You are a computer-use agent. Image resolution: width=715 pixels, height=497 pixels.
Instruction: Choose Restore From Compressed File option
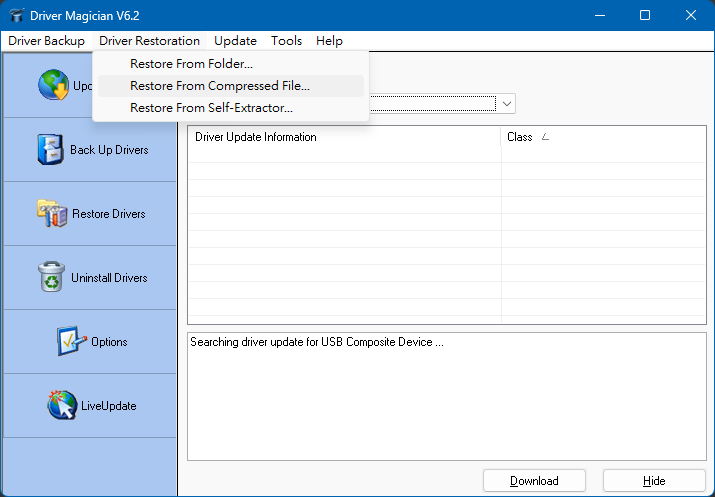pos(220,86)
